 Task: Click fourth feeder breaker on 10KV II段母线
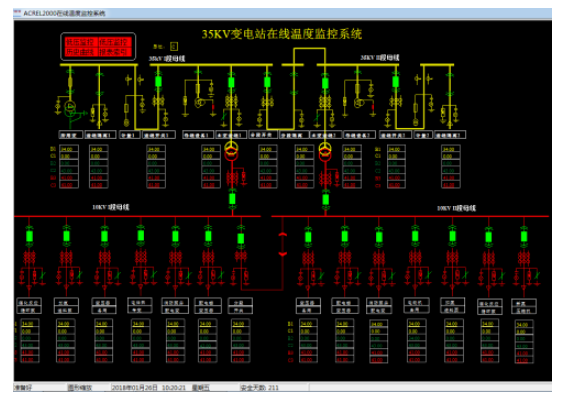[x=415, y=236]
